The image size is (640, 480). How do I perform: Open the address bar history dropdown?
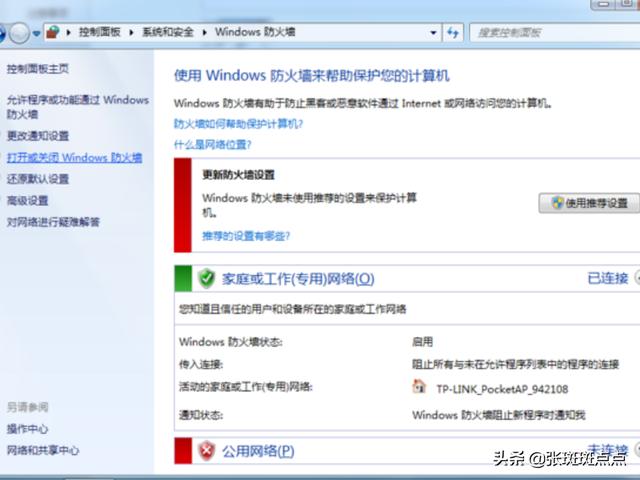pyautogui.click(x=433, y=33)
